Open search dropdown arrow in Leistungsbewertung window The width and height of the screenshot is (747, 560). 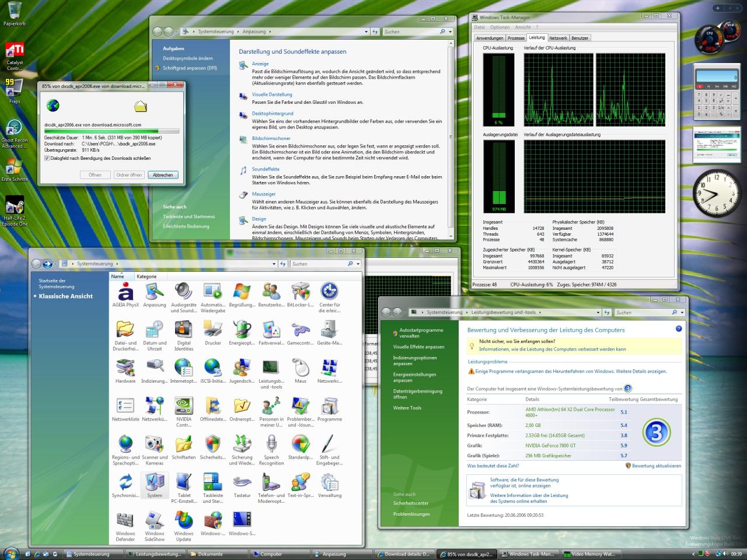coord(682,312)
